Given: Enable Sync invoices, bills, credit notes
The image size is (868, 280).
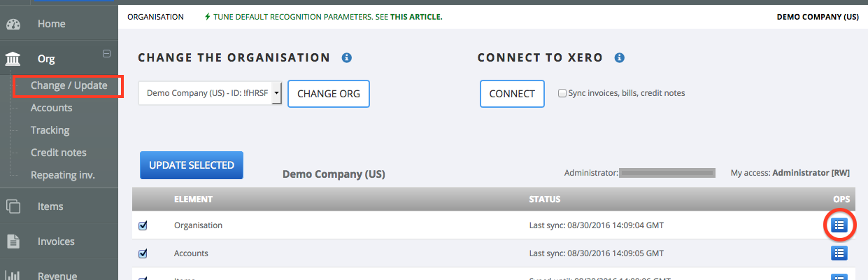Looking at the screenshot, I should pyautogui.click(x=562, y=93).
